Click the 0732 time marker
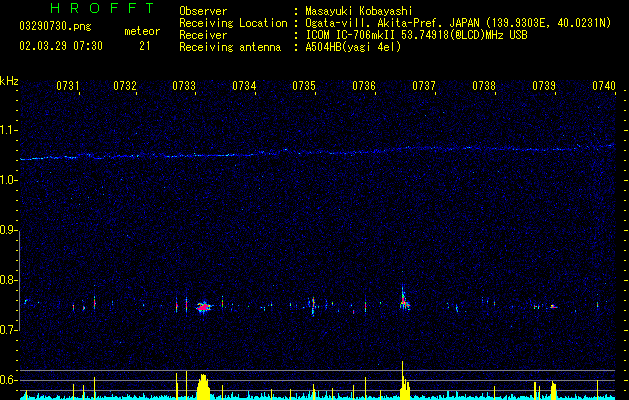This screenshot has height=400, width=629. pyautogui.click(x=125, y=85)
